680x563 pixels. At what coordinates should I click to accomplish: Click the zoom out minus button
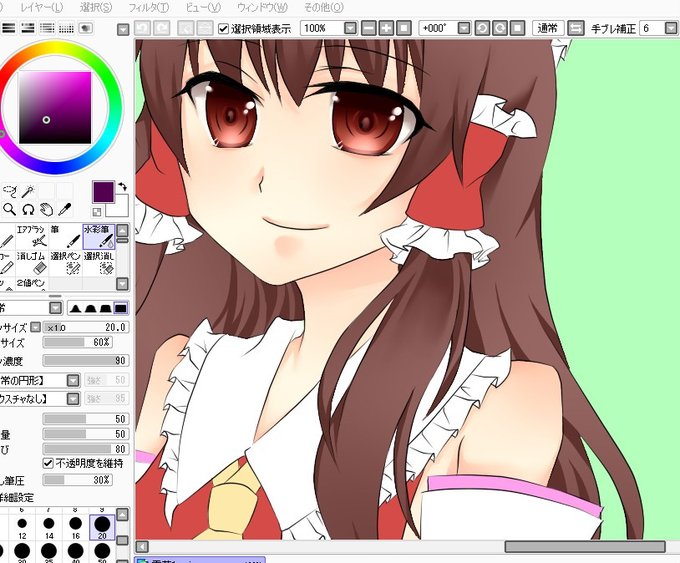[369, 28]
